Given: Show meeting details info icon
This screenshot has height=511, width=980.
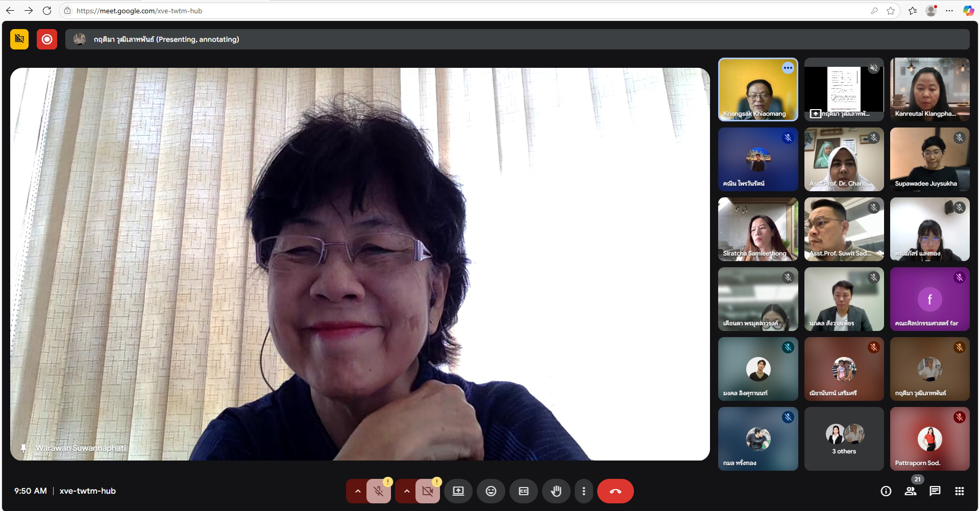Looking at the screenshot, I should point(886,491).
